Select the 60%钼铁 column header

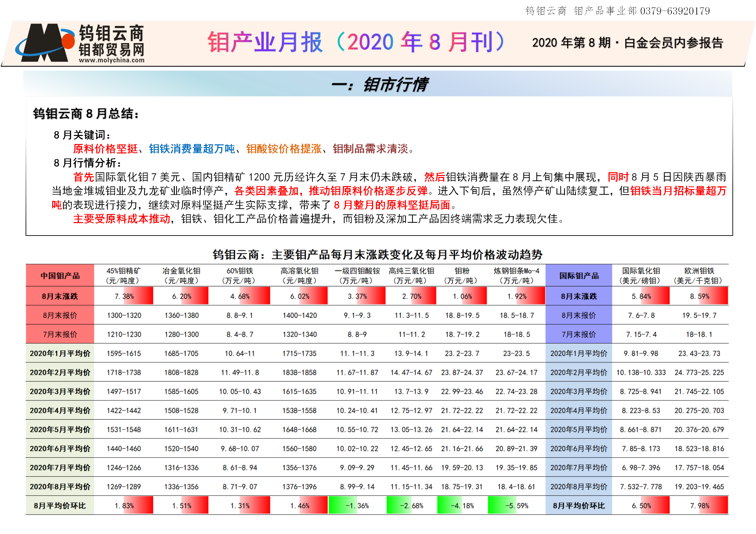[x=239, y=276]
